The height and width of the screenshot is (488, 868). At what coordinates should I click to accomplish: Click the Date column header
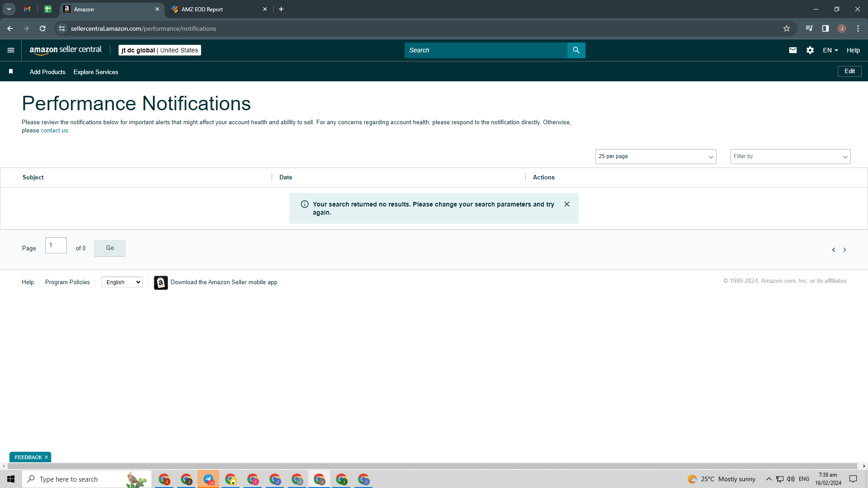pos(286,177)
